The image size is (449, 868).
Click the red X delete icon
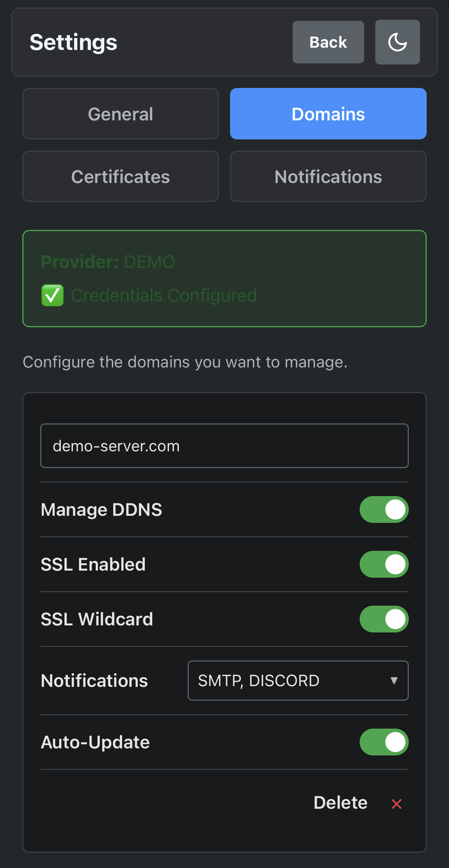point(397,804)
